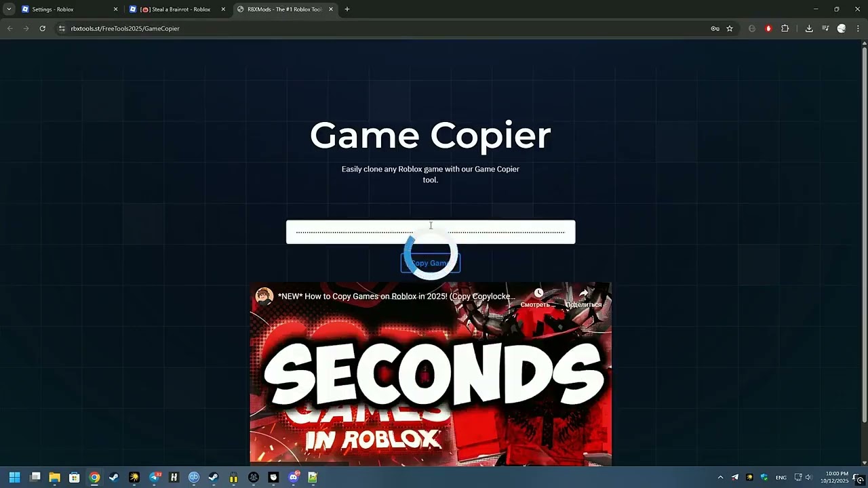
Task: Open the media controls icon
Action: [x=825, y=28]
